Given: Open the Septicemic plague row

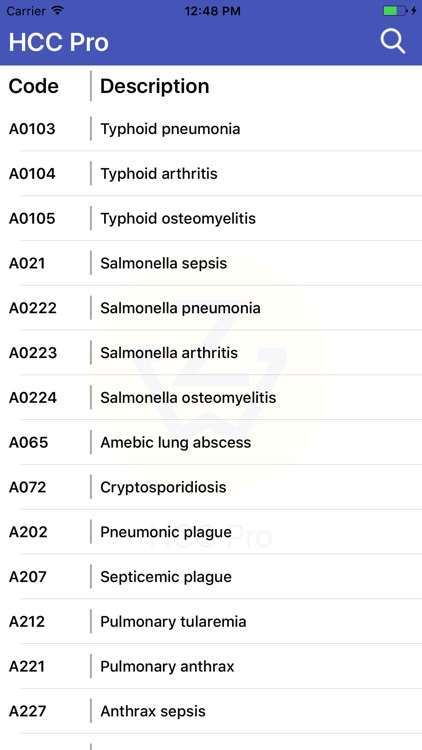Looking at the screenshot, I should coord(211,577).
